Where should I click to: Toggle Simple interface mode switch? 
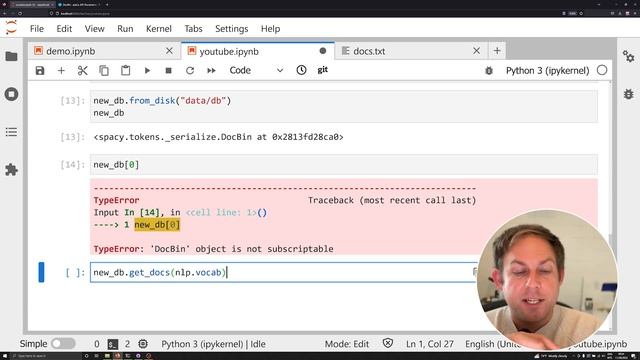point(63,344)
